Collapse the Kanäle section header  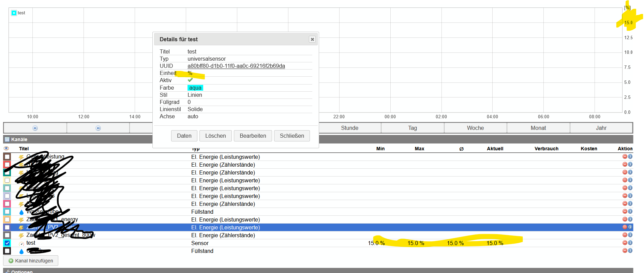[x=19, y=139]
